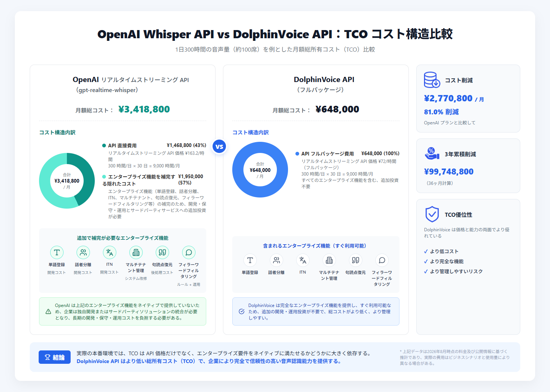The image size is (550, 392).
Task: Click the ¥1,950,000 (57%) value
Action: click(191, 180)
